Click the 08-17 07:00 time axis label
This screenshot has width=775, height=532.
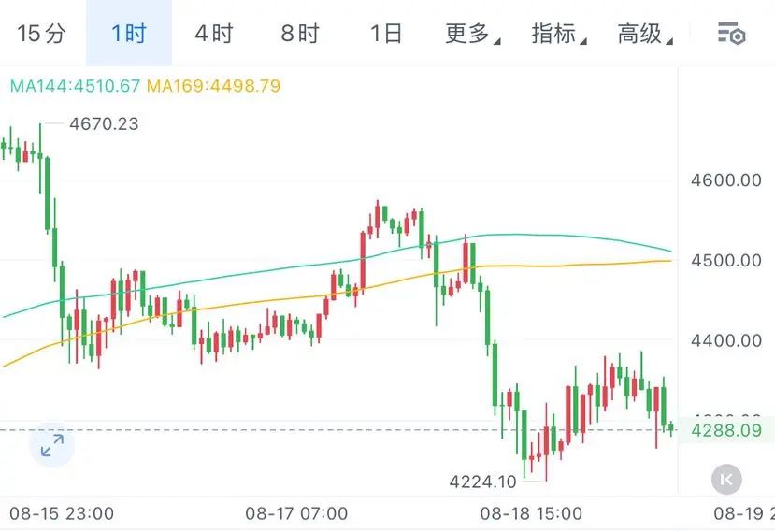tap(296, 513)
